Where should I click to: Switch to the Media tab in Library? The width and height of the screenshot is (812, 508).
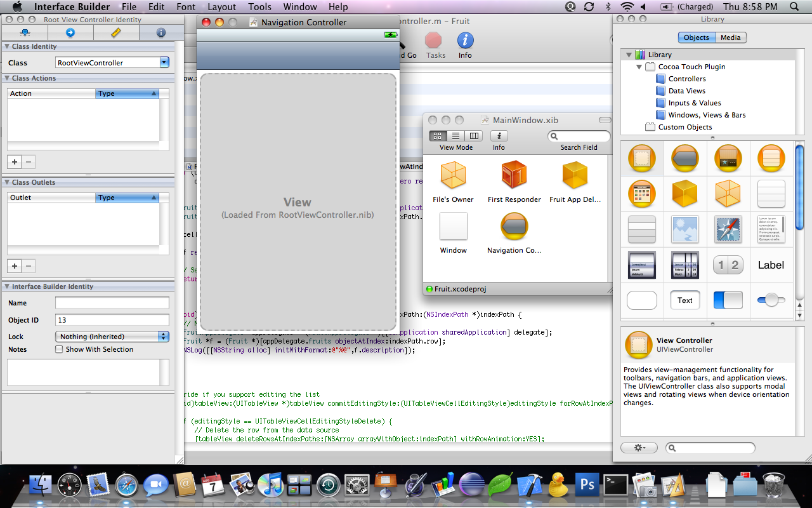pyautogui.click(x=730, y=37)
